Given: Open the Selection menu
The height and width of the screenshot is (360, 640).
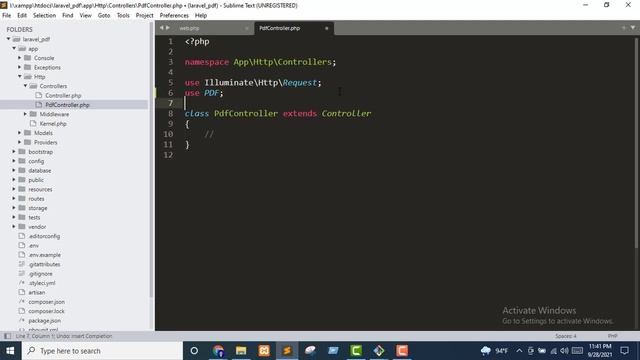Looking at the screenshot, I should point(44,16).
